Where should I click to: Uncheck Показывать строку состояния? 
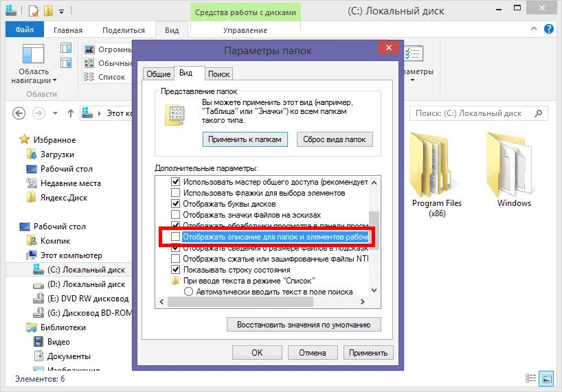175,270
